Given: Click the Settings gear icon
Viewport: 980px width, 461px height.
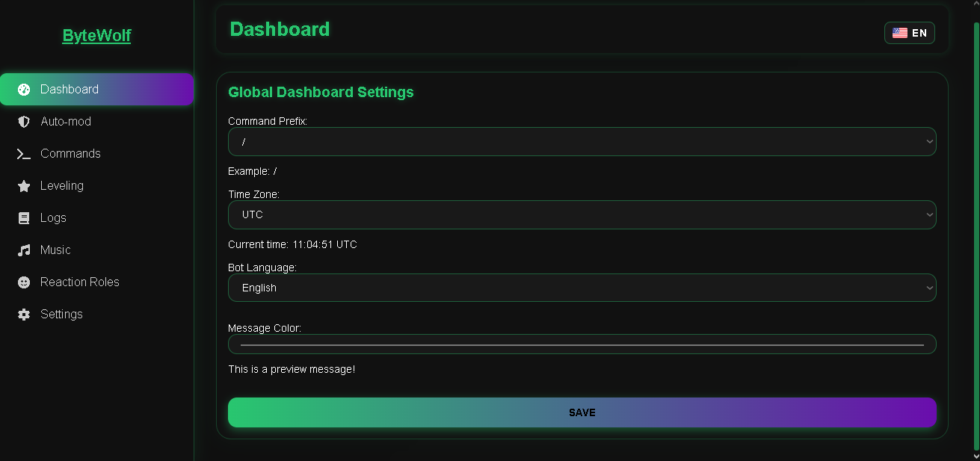Looking at the screenshot, I should click(24, 315).
